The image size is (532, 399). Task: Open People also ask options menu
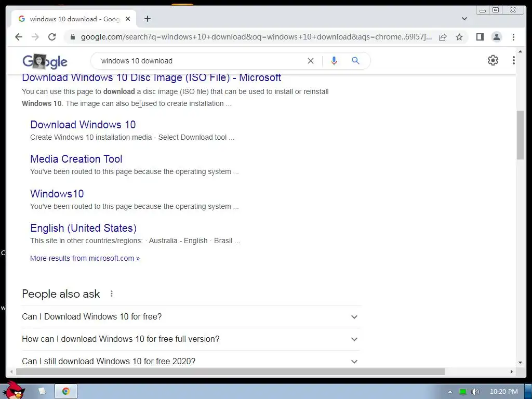[112, 294]
